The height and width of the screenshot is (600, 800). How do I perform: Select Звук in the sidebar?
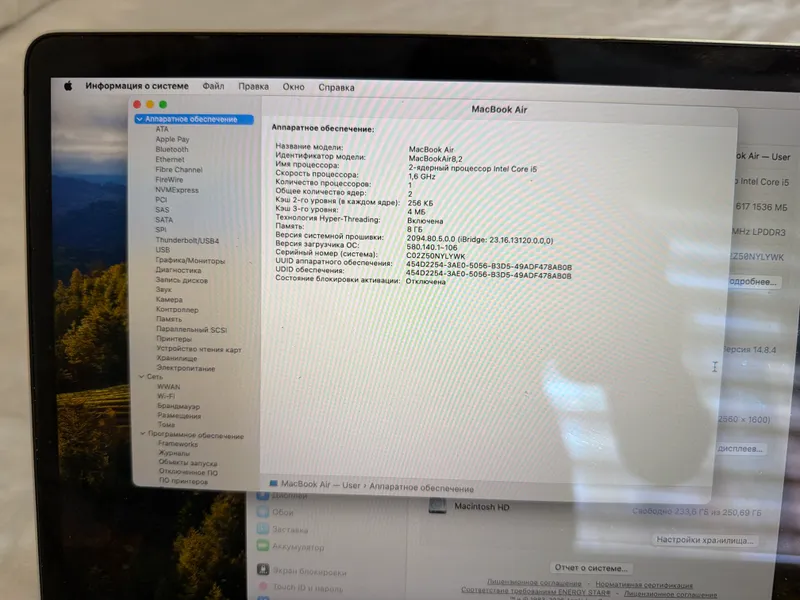coord(164,289)
